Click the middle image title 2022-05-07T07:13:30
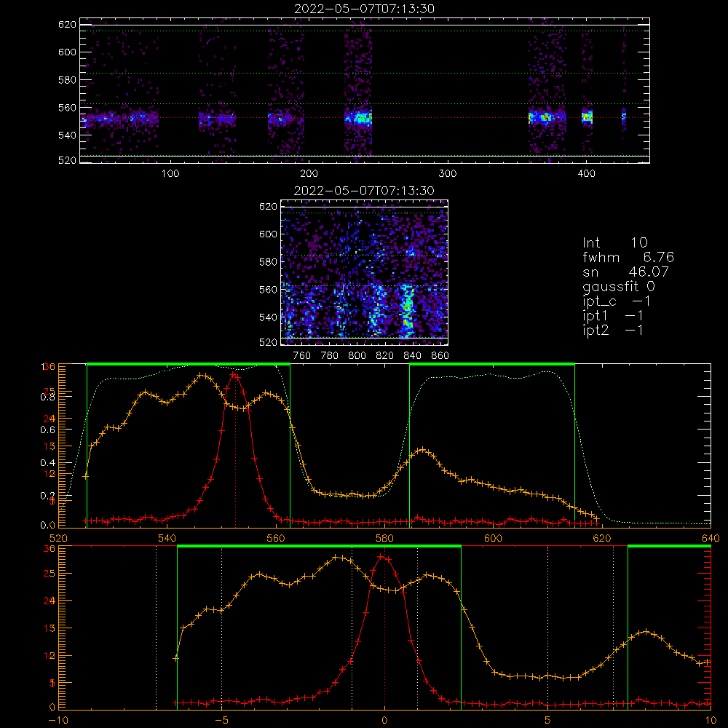The height and width of the screenshot is (728, 728). pyautogui.click(x=364, y=191)
